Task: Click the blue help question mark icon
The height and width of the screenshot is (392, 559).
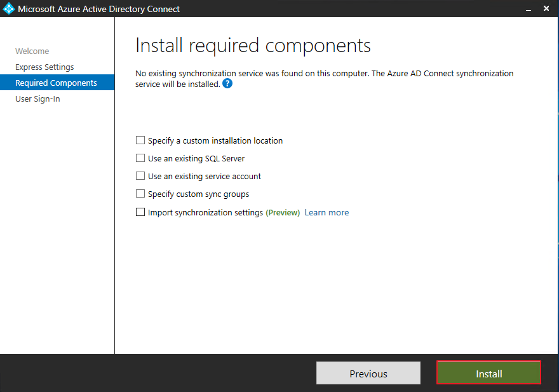Action: tap(227, 83)
